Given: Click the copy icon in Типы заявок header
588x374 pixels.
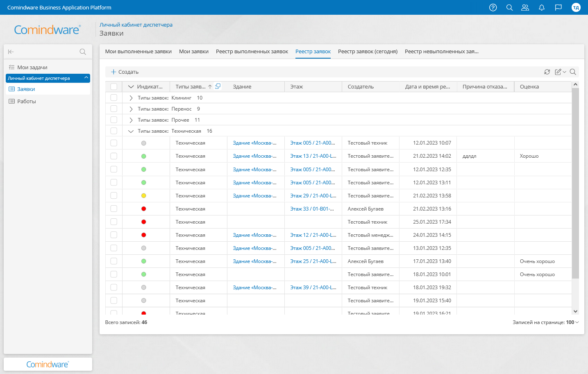Looking at the screenshot, I should [x=218, y=86].
